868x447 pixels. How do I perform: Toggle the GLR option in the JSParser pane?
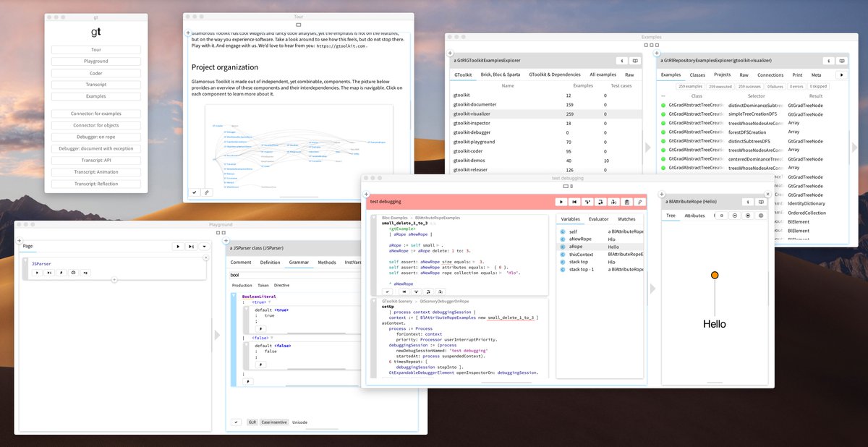(252, 422)
